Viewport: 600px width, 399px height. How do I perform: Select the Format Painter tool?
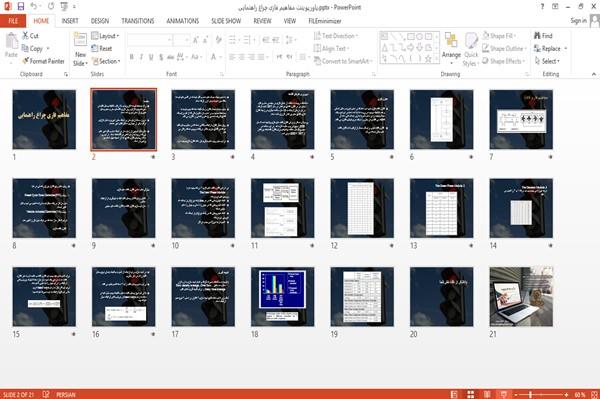pyautogui.click(x=43, y=61)
